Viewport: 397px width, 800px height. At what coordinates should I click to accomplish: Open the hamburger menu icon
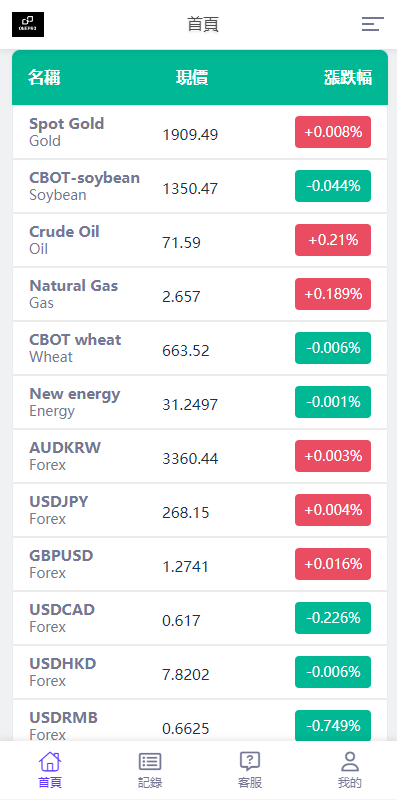click(373, 24)
